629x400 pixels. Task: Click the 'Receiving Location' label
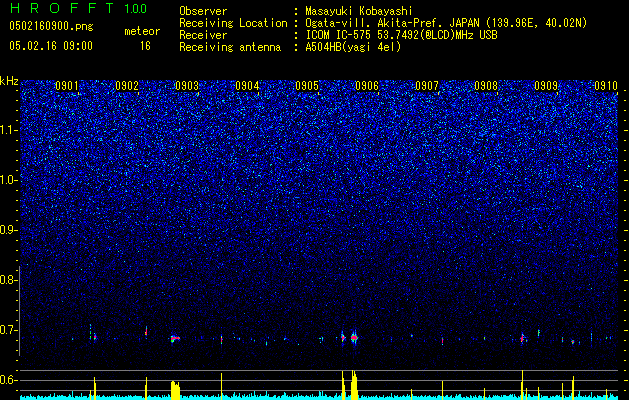(x=233, y=23)
